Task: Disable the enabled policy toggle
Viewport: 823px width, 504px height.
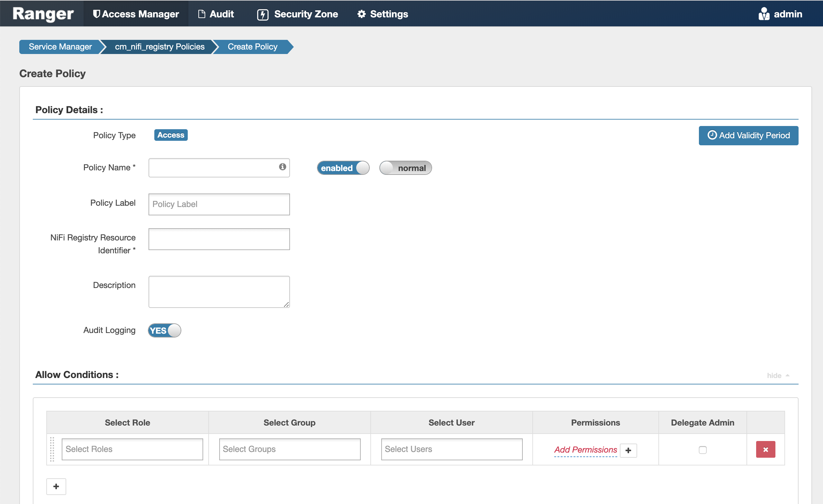Action: click(343, 168)
